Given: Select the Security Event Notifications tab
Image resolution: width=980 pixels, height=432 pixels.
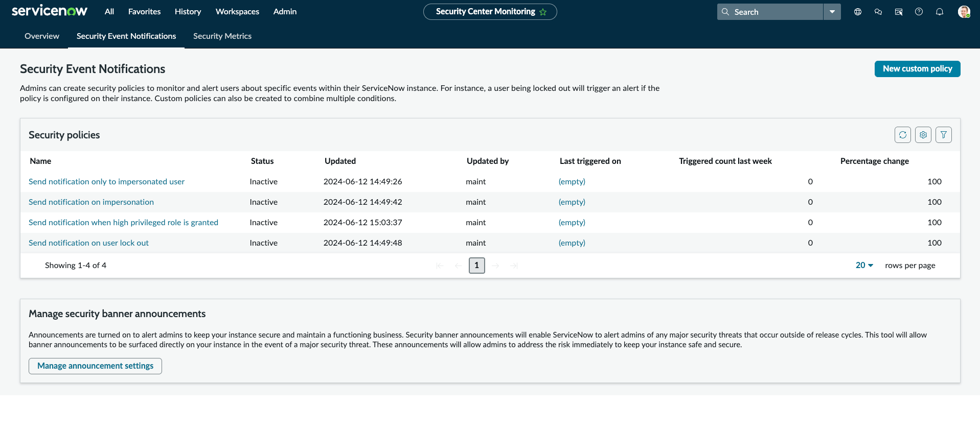Looking at the screenshot, I should (126, 36).
